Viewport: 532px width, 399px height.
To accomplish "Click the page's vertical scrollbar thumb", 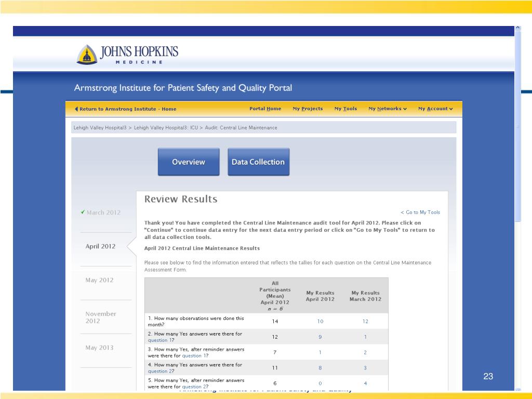I will (518, 126).
